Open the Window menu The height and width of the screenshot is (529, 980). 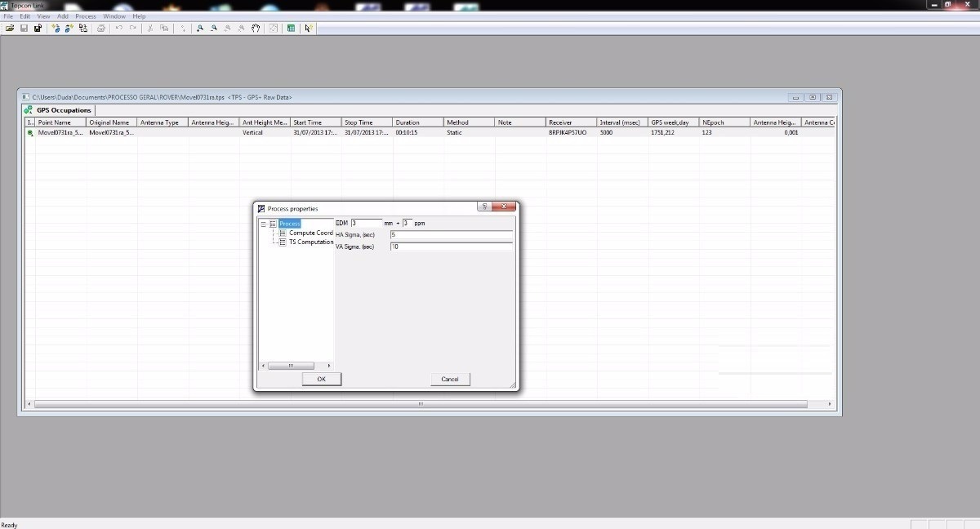click(x=114, y=16)
